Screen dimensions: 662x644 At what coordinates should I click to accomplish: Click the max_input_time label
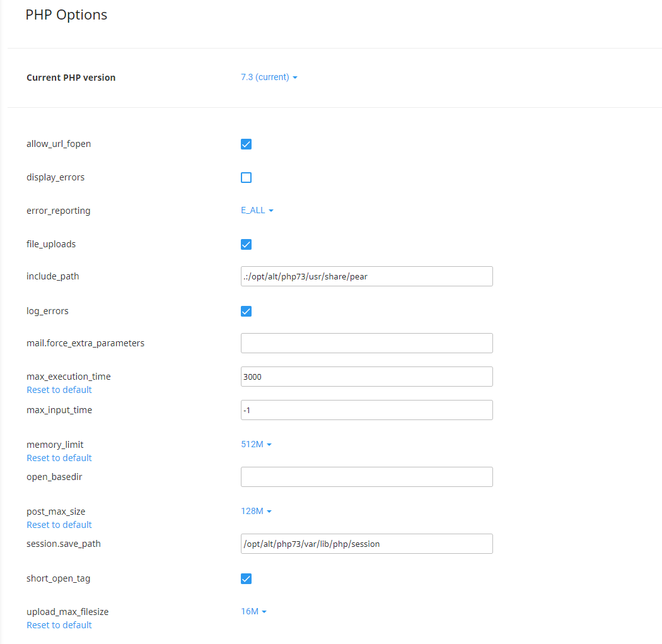tap(59, 410)
